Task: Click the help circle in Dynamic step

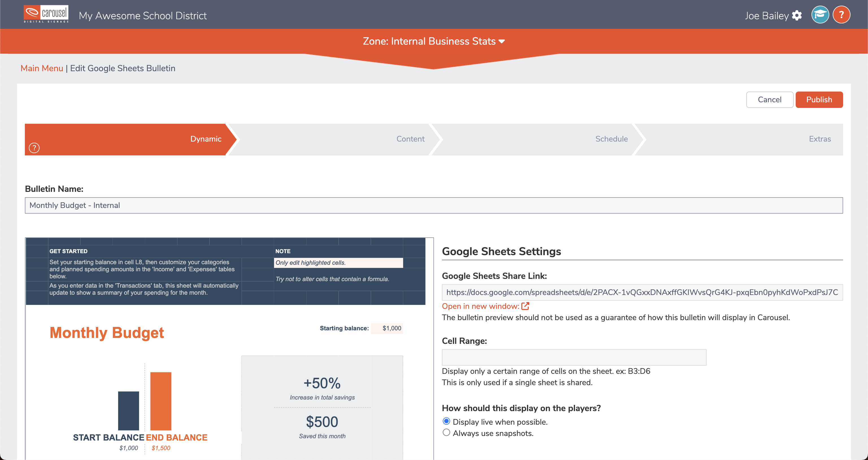Action: click(x=34, y=148)
